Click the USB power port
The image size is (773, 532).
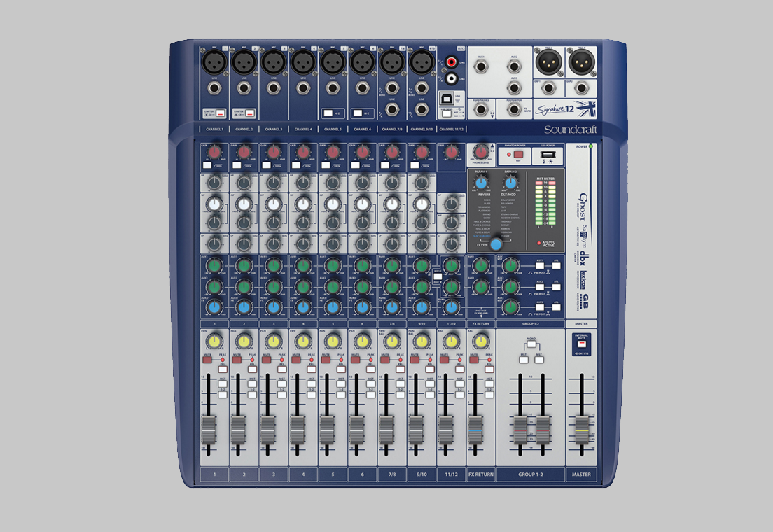point(547,153)
